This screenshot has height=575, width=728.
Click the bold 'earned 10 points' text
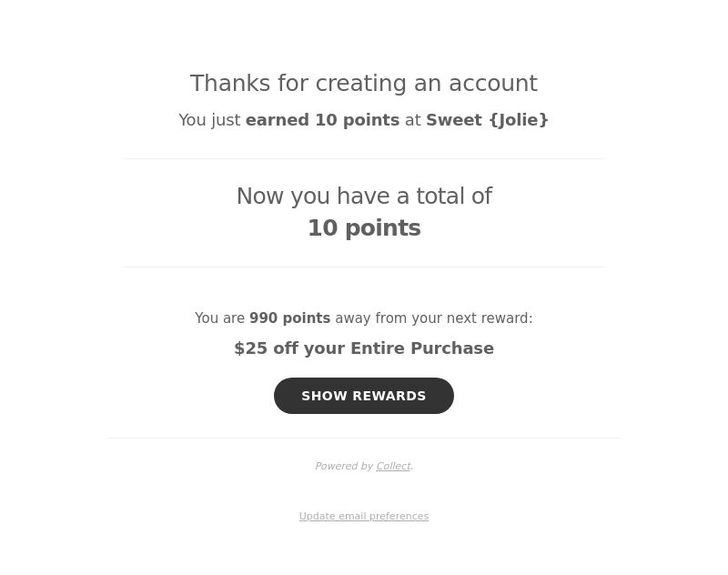(322, 120)
